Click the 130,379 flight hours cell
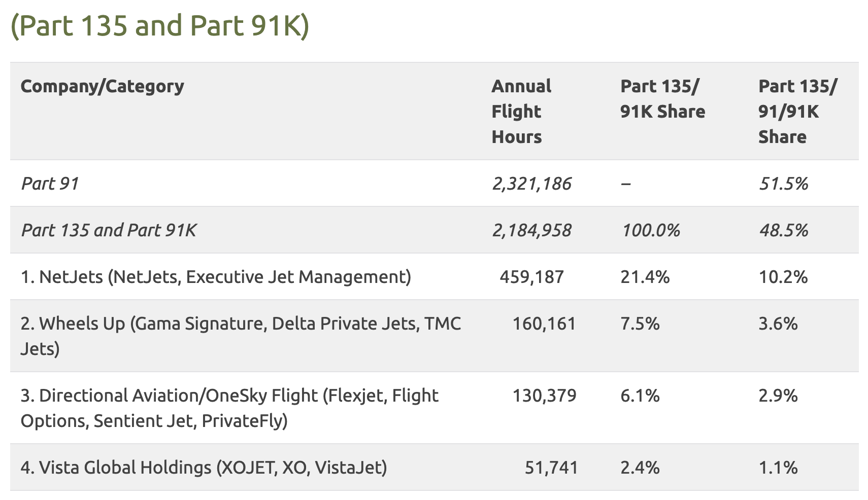Viewport: 868px width, 500px height. pyautogui.click(x=544, y=396)
